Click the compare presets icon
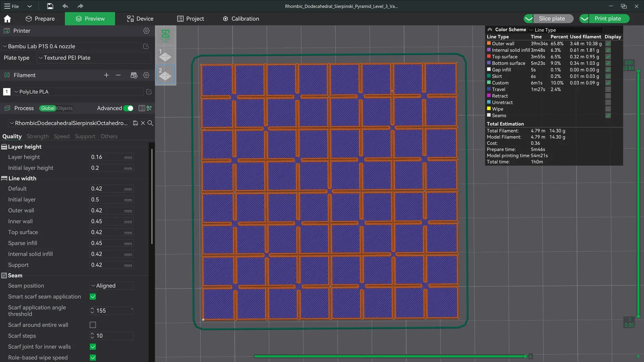 149,108
